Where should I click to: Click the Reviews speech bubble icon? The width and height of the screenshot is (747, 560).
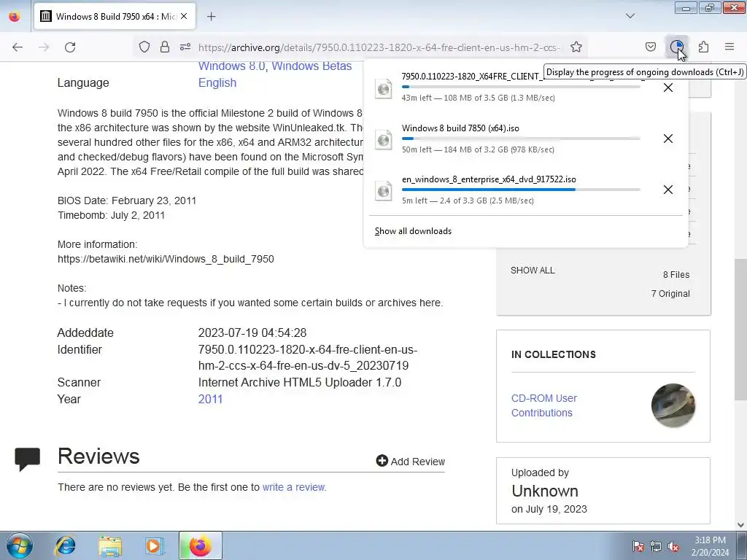[x=27, y=459]
